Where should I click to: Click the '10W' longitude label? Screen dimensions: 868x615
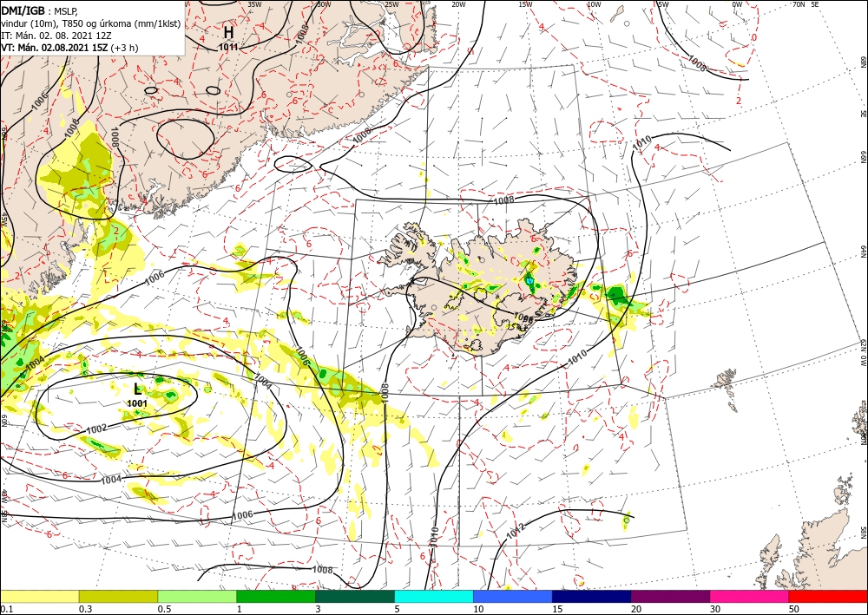(594, 3)
